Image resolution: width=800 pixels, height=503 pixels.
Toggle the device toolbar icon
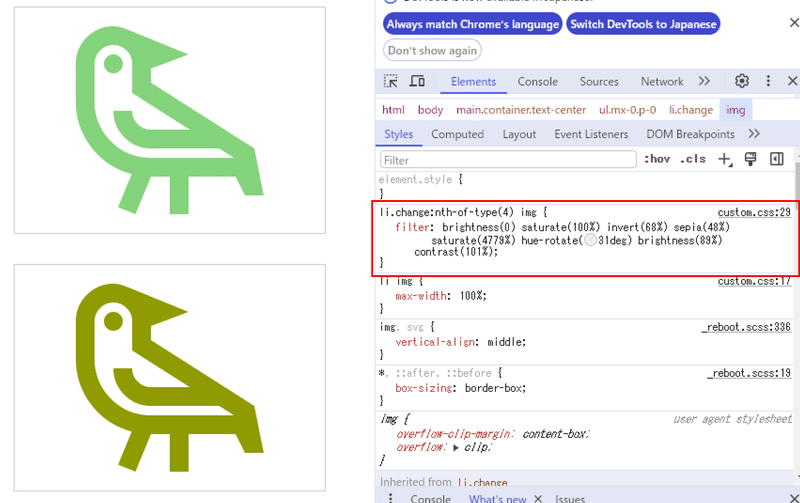(x=417, y=81)
